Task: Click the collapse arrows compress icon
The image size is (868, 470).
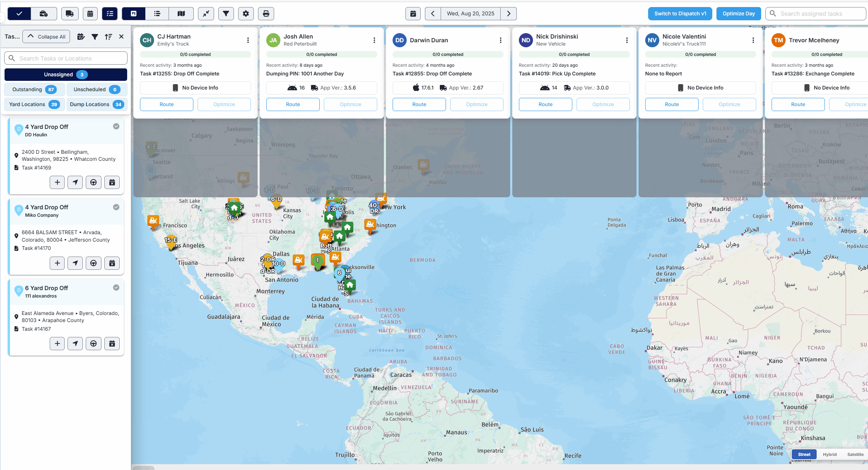Action: coord(206,14)
